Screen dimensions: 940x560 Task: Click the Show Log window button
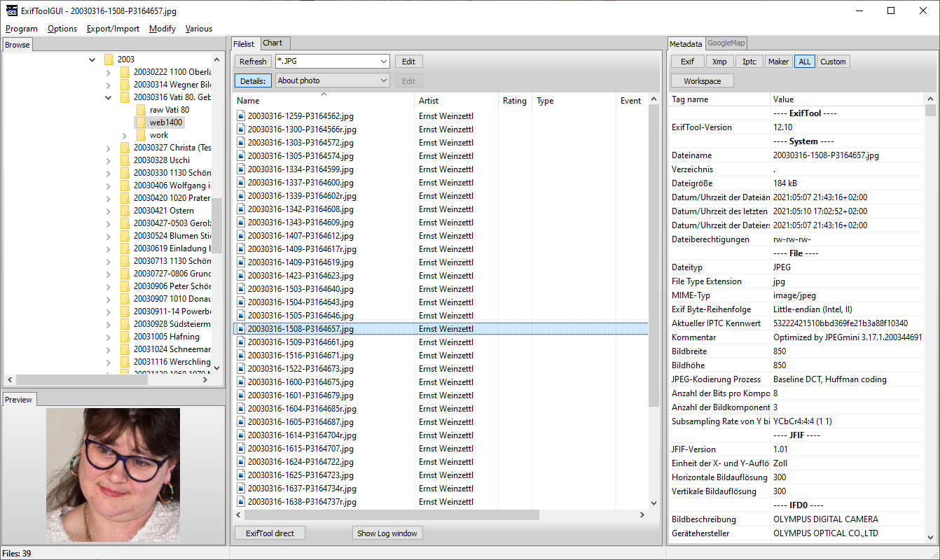387,533
